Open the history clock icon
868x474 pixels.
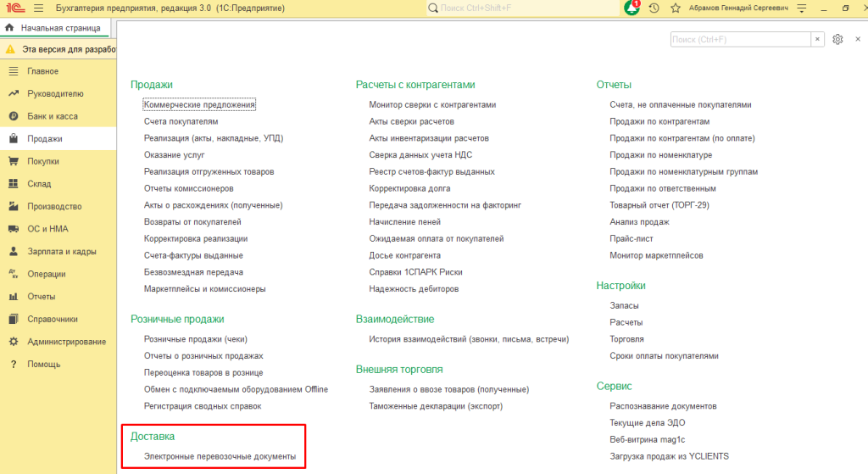pos(654,8)
